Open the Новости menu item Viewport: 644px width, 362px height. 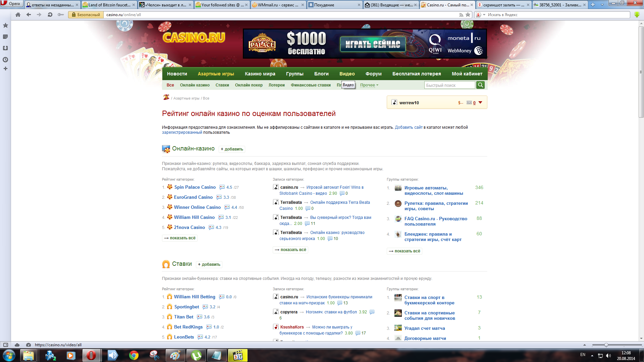[177, 74]
